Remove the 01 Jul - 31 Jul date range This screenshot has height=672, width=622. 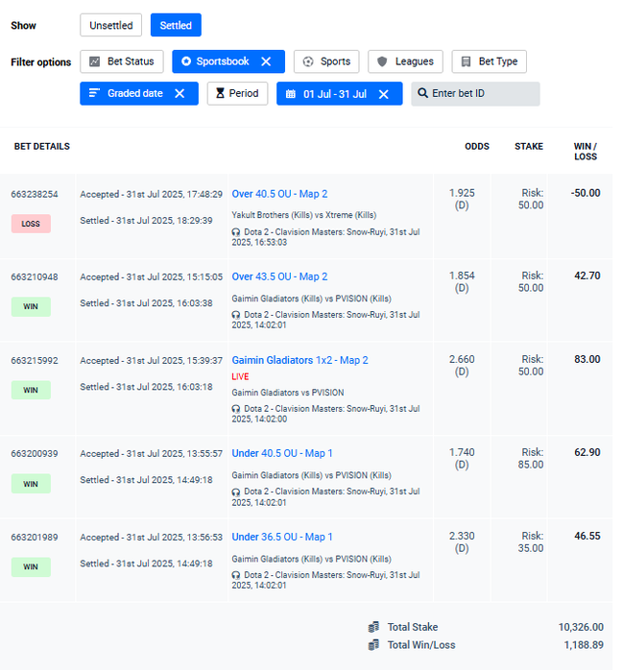coord(384,94)
